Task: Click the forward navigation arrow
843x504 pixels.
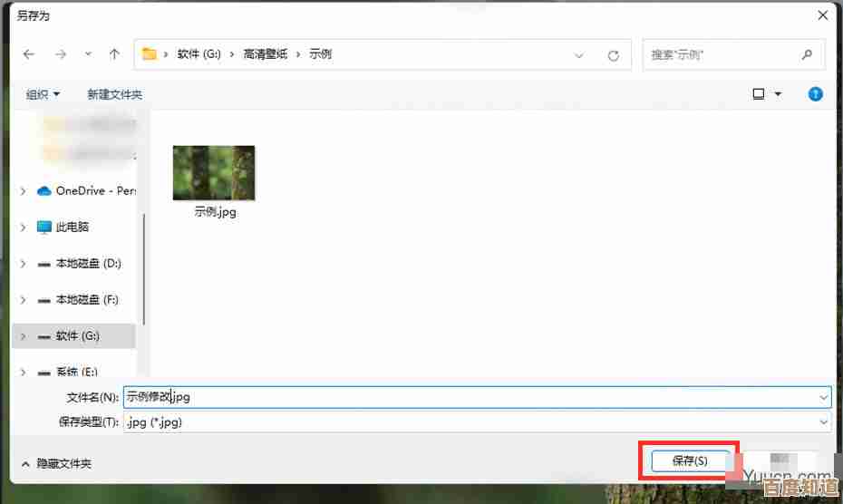Action: 61,54
